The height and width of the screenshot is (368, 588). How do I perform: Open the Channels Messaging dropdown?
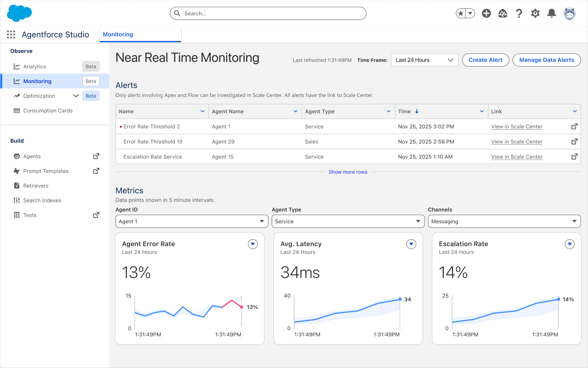pos(504,221)
